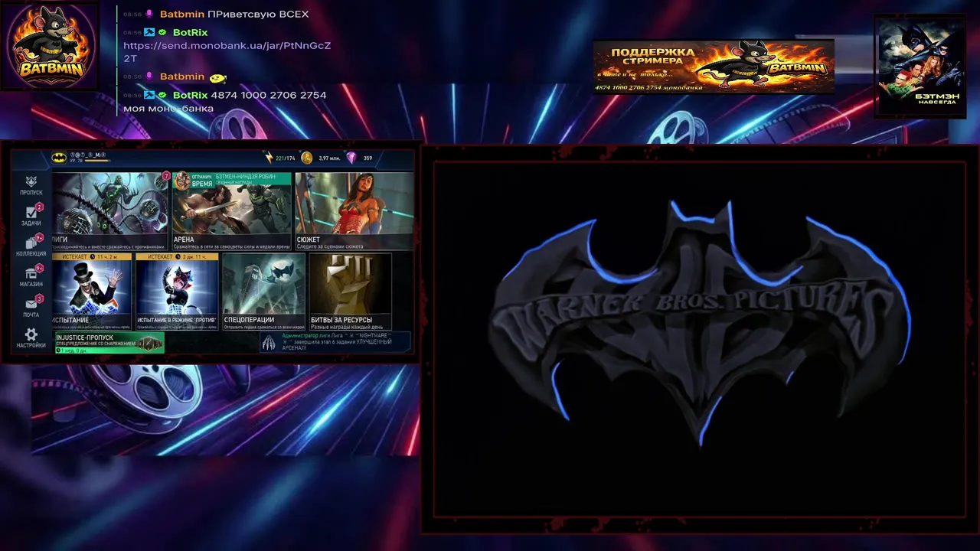Click the purple gem currency icon
This screenshot has height=551, width=980.
(351, 158)
